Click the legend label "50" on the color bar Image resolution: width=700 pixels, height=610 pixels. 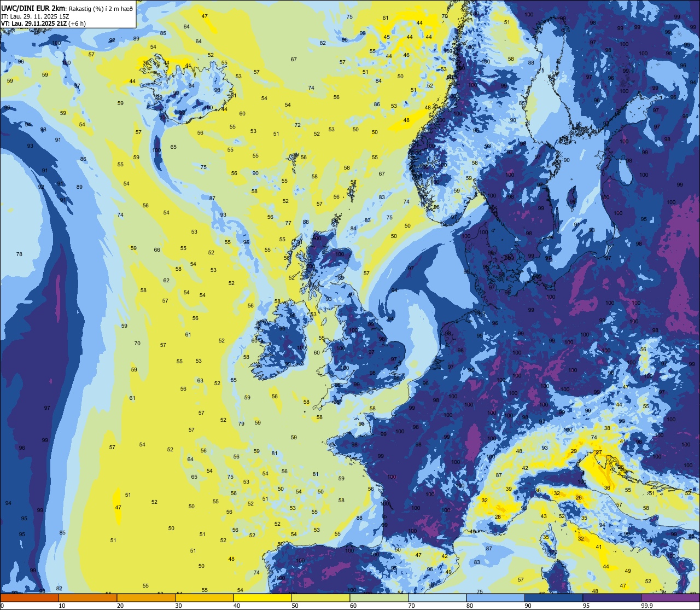(295, 606)
